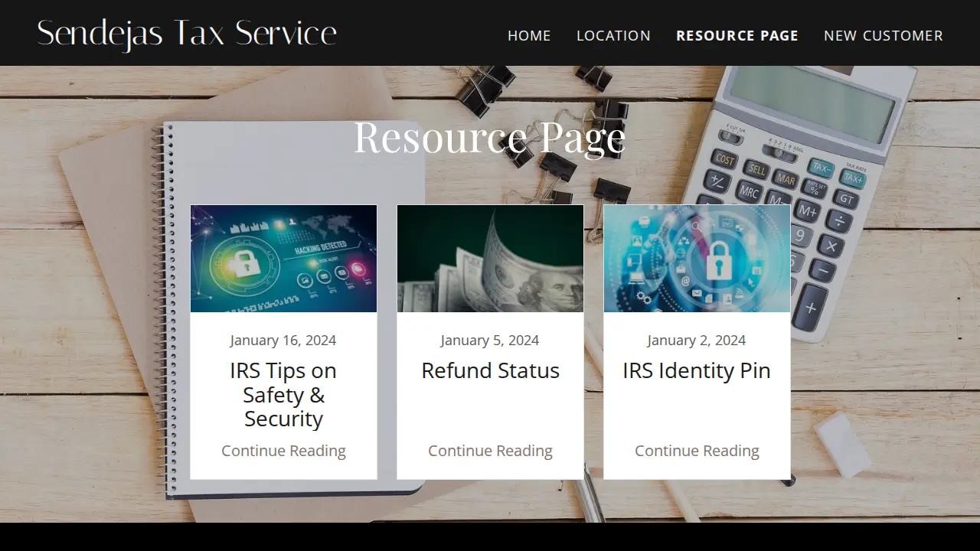Continue Reading the Refund Status article
The image size is (980, 551).
pos(490,451)
